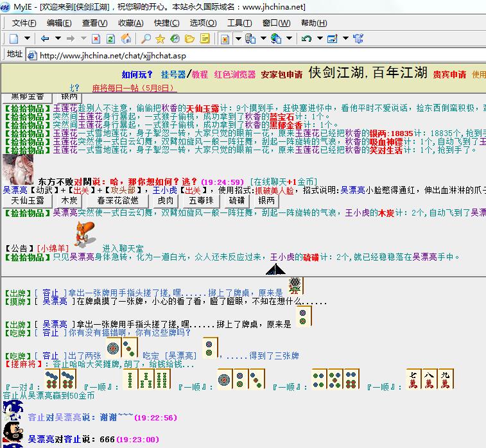The width and height of the screenshot is (486, 448).
Task: Click the 硫磺 item button
Action: [x=237, y=201]
